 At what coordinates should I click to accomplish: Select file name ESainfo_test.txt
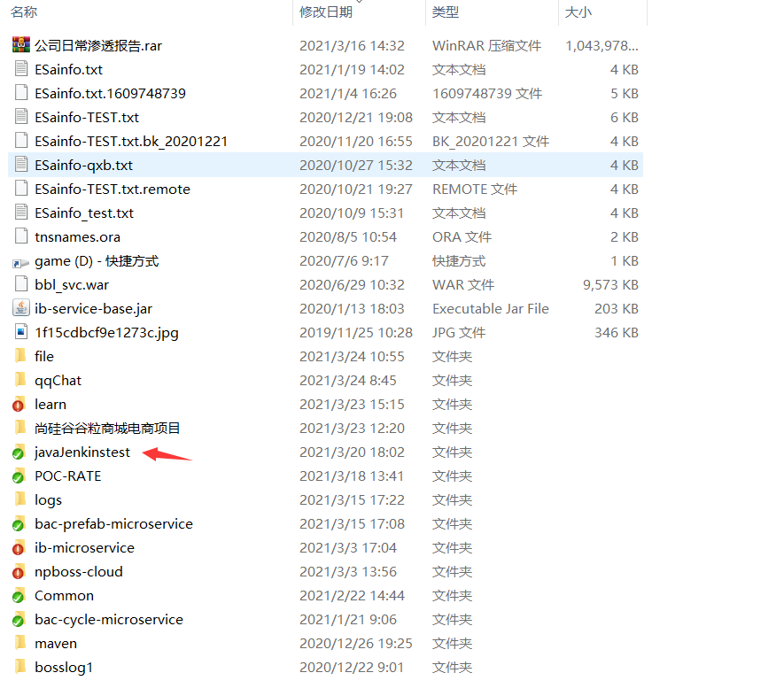pos(84,213)
